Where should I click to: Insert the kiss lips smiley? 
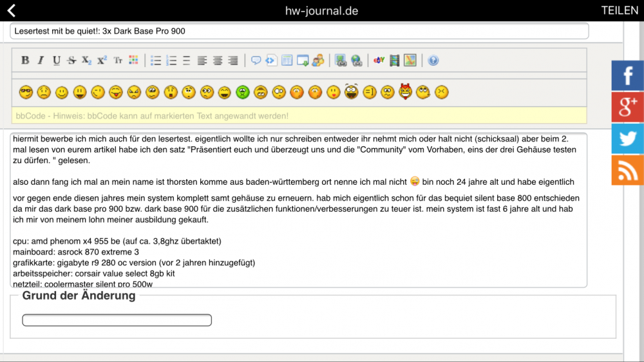click(x=333, y=92)
